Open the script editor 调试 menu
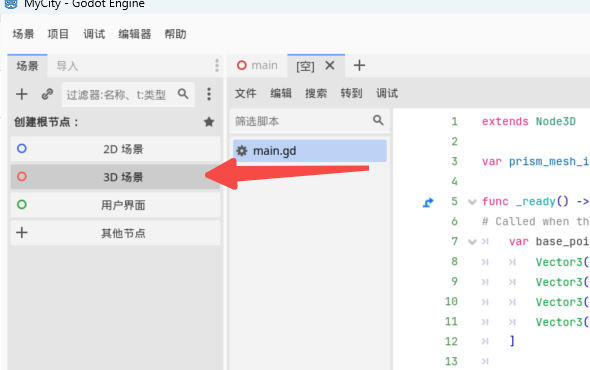Viewport: 590px width, 370px height. point(387,93)
